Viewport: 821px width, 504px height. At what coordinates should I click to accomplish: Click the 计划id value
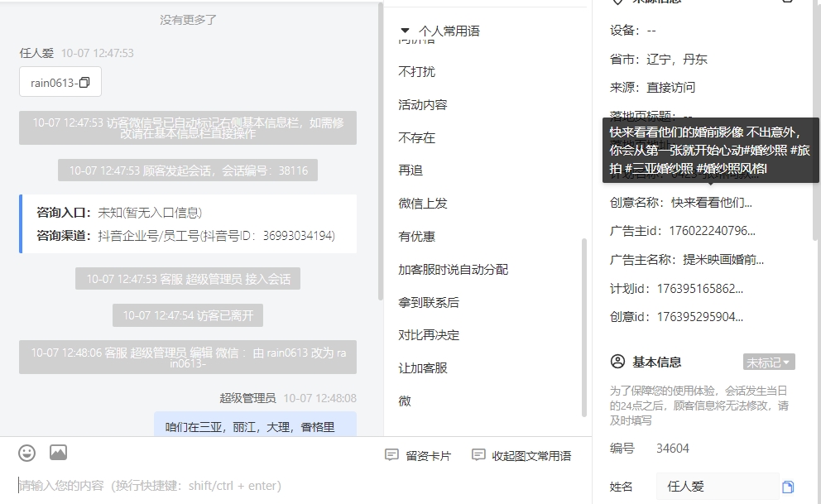(x=700, y=288)
